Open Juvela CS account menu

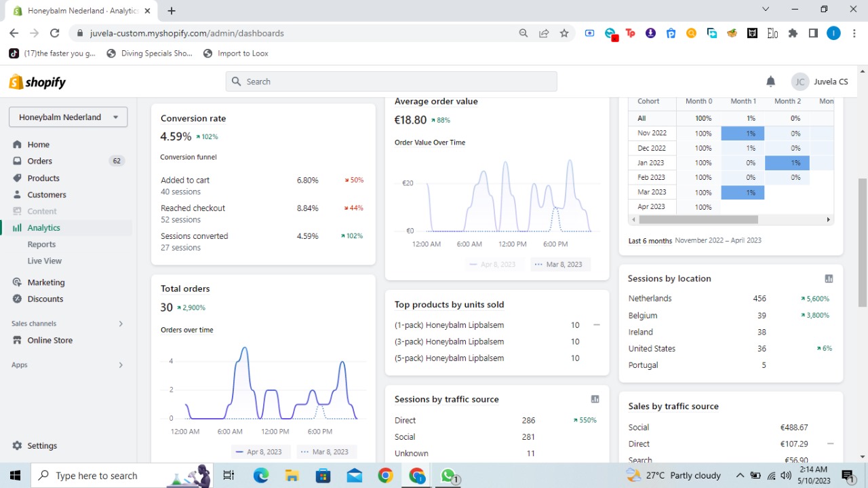(821, 81)
